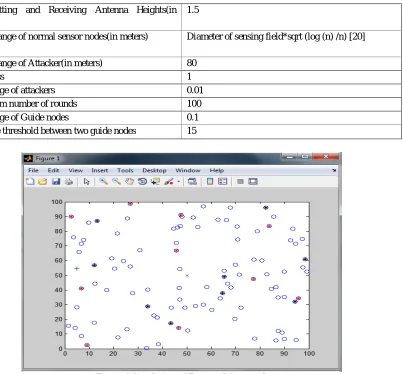Image resolution: width=403 pixels, height=374 pixels.
Task: Click the cell 'Diameter of sensing field*sqrt (log (n) /n) [20]'
Action: pos(291,43)
